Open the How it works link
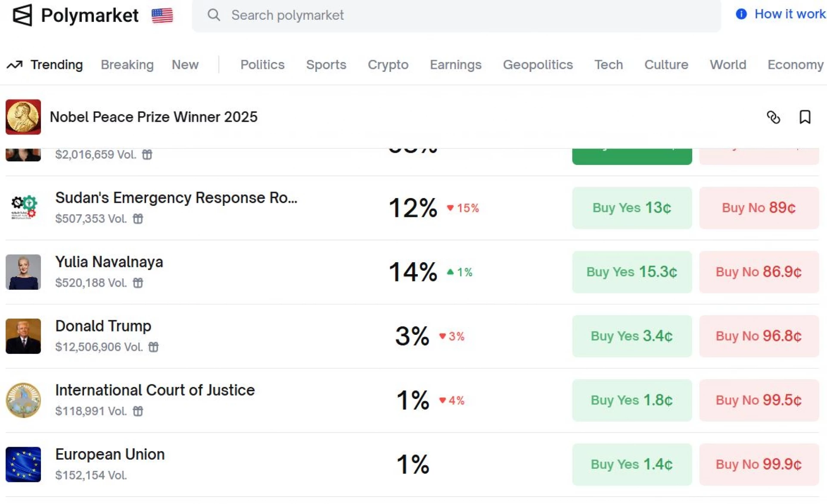This screenshot has height=504, width=827. click(790, 14)
